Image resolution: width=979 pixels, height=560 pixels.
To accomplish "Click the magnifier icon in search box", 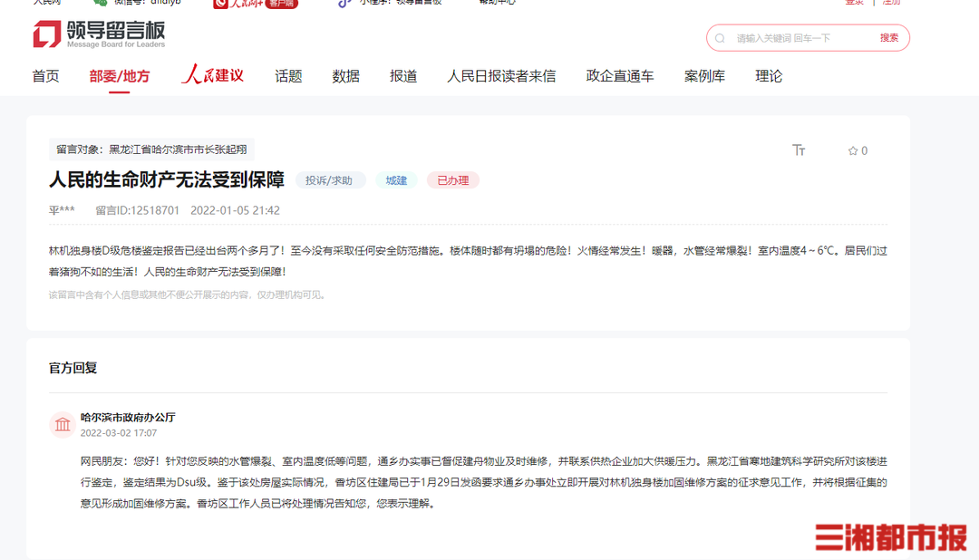I will pyautogui.click(x=720, y=38).
